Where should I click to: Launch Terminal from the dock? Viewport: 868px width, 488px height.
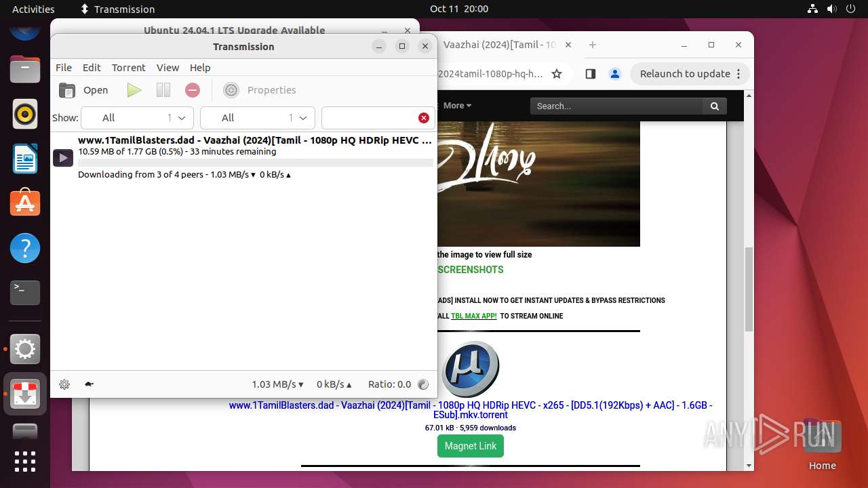pos(25,293)
